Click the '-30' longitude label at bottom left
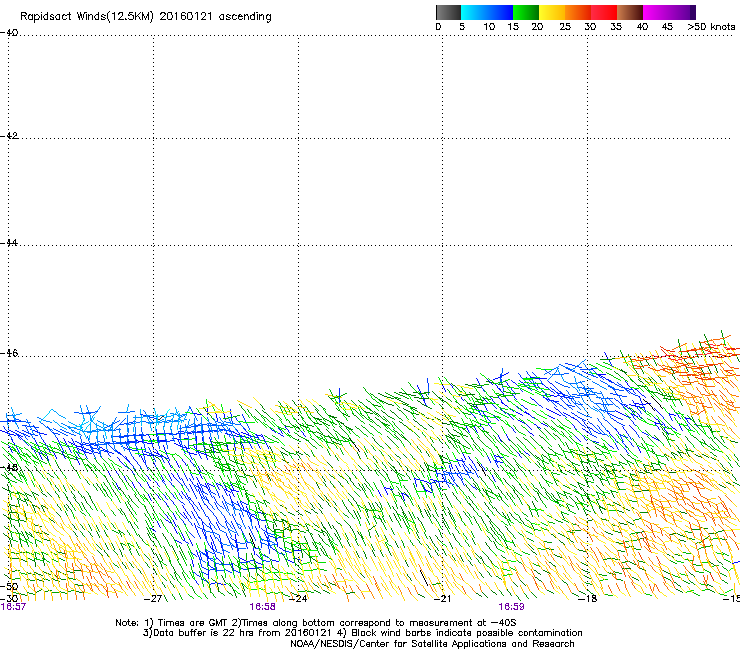The height and width of the screenshot is (650, 740). point(9,598)
